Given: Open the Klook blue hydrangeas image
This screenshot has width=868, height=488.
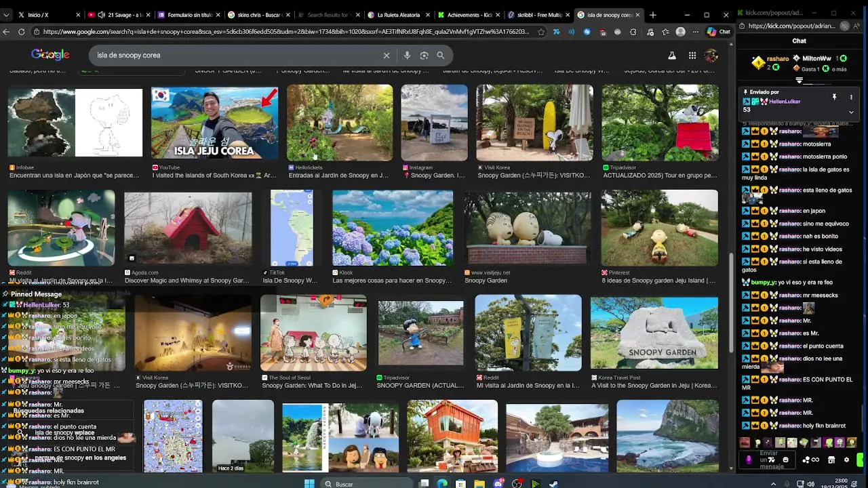Looking at the screenshot, I should pyautogui.click(x=393, y=228).
